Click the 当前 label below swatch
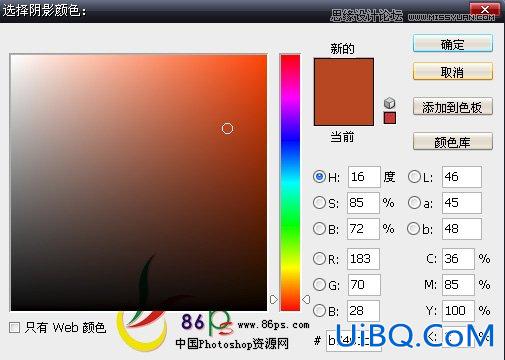 point(342,137)
